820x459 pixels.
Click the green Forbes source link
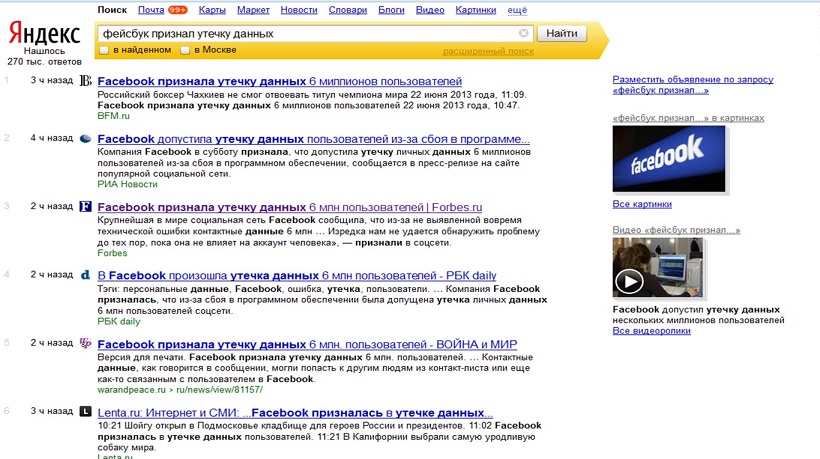point(112,253)
